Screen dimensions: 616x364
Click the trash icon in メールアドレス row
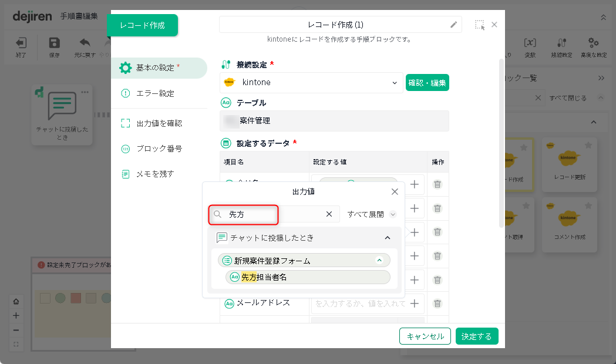point(437,304)
